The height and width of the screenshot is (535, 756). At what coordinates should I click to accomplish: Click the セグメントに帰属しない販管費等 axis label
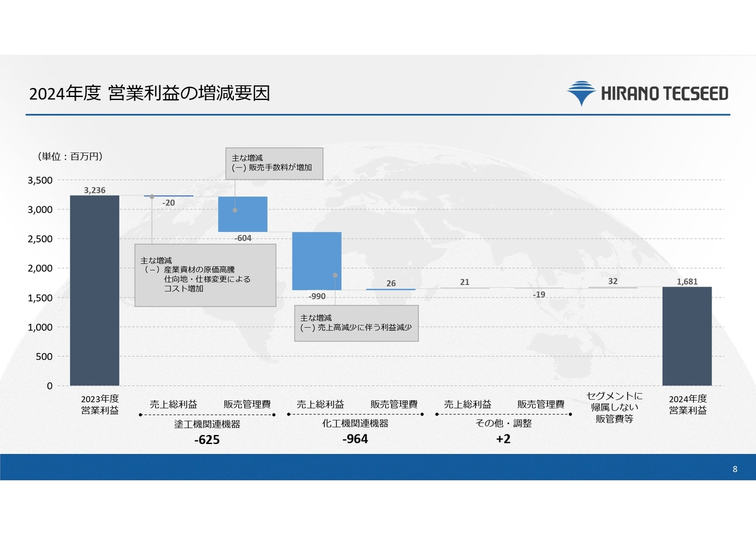pos(614,407)
